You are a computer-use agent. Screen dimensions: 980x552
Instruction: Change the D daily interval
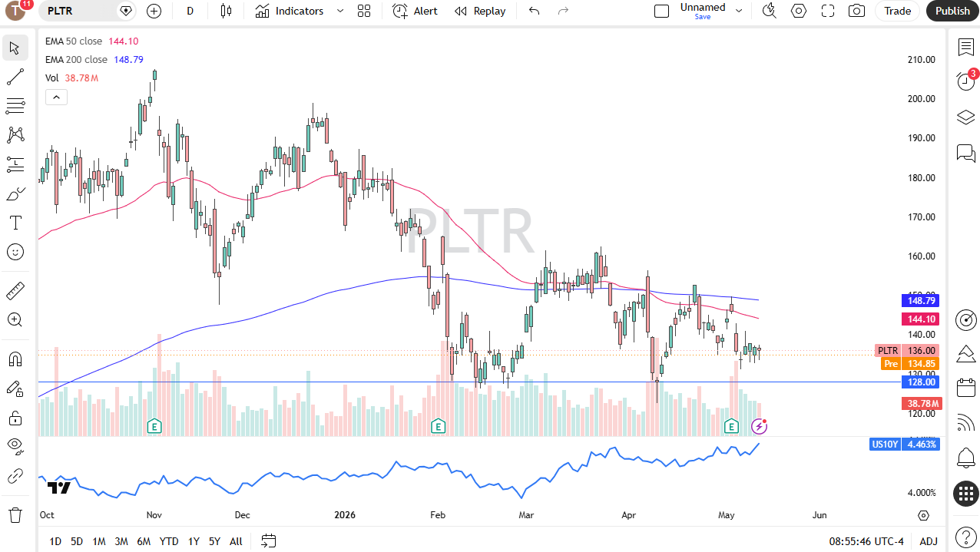tap(190, 11)
